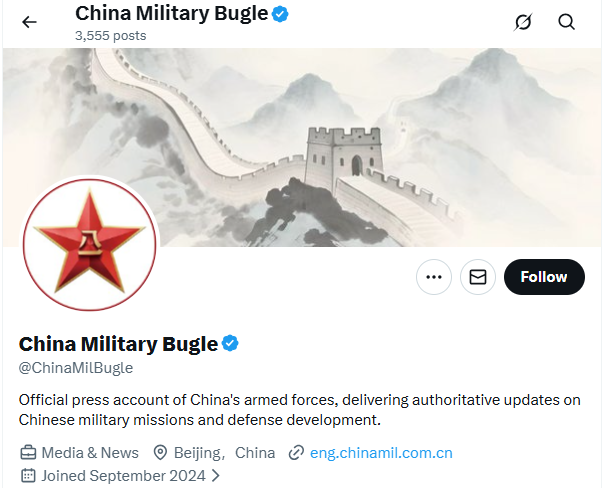Send a message via envelope icon
The width and height of the screenshot is (607, 488).
click(478, 277)
